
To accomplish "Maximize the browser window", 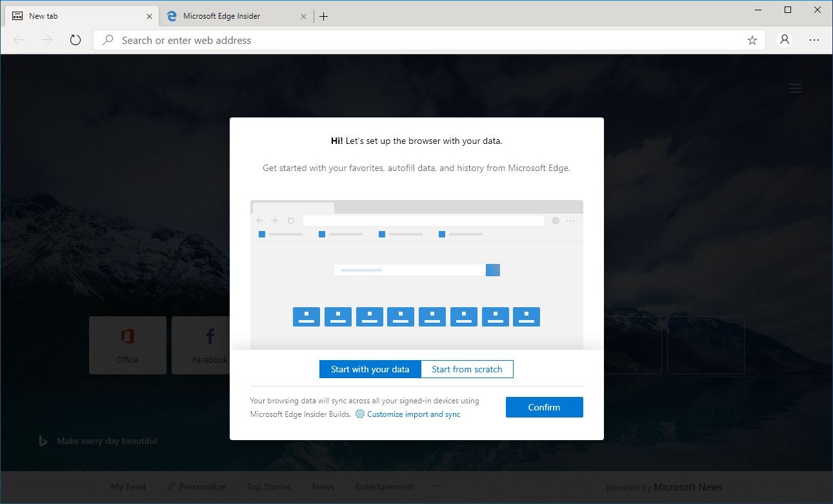I will click(x=788, y=10).
